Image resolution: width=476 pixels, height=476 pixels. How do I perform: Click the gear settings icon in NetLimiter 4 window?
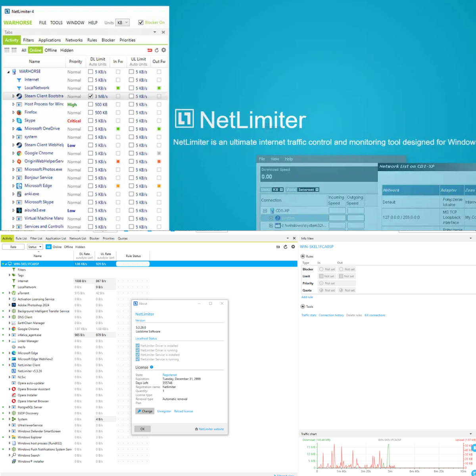[x=163, y=50]
